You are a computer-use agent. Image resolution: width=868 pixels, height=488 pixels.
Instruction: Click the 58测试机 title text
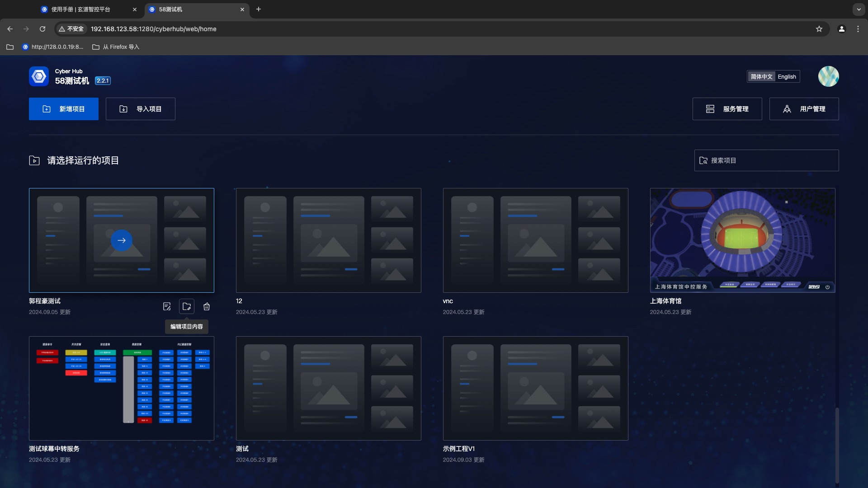click(x=72, y=81)
